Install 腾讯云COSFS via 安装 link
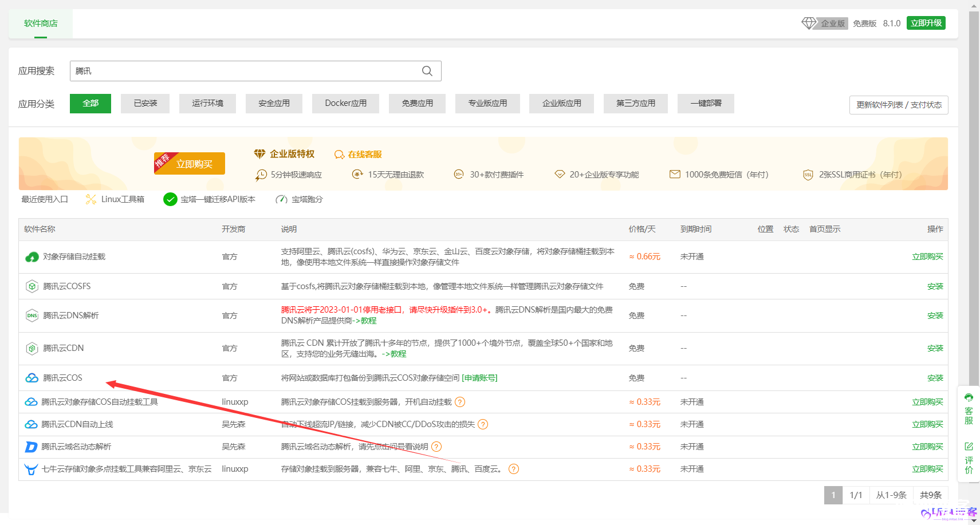The width and height of the screenshot is (980, 525). [x=935, y=286]
